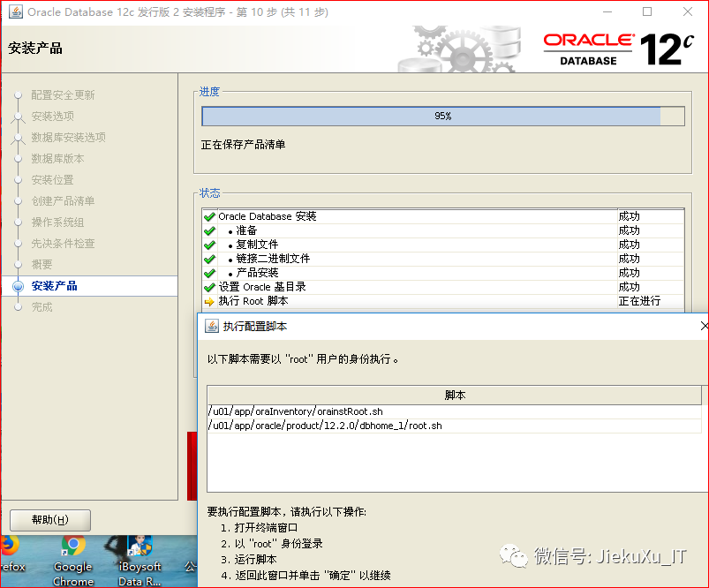Viewport: 709px width, 588px height.
Task: Select the 安装选项 step
Action: point(52,117)
